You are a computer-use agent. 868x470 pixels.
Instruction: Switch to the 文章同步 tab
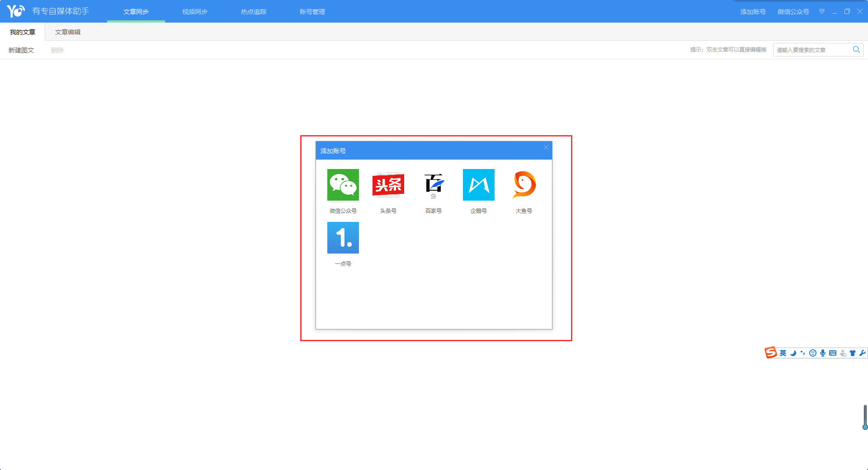(136, 12)
